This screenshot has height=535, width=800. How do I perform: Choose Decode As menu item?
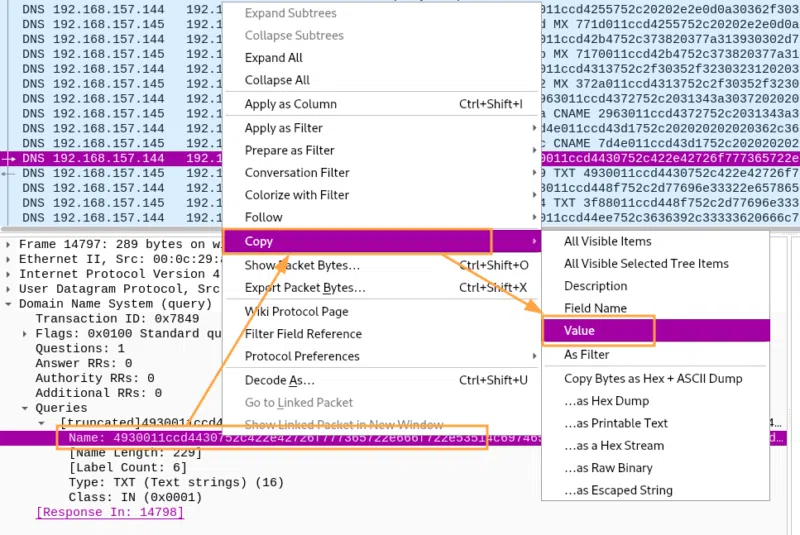[279, 380]
